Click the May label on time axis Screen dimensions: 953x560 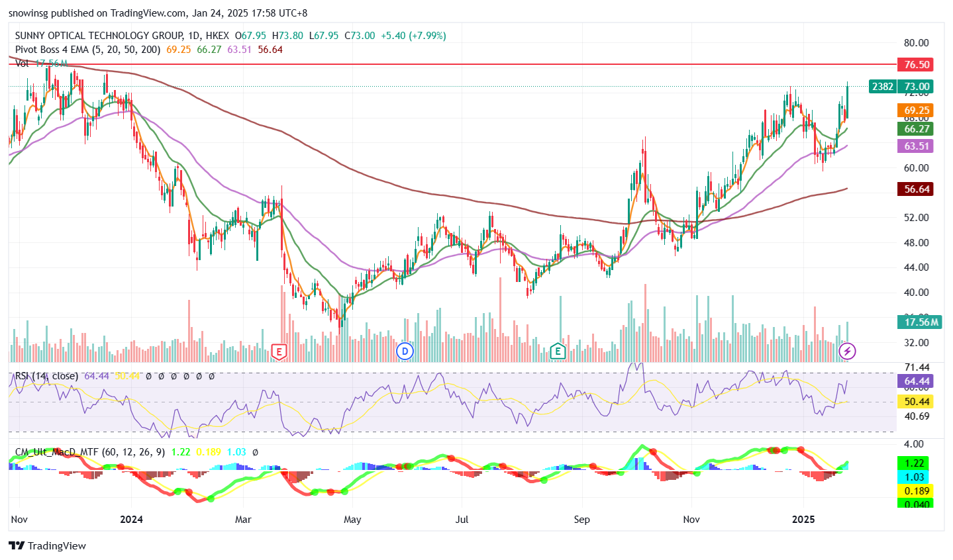pos(352,520)
